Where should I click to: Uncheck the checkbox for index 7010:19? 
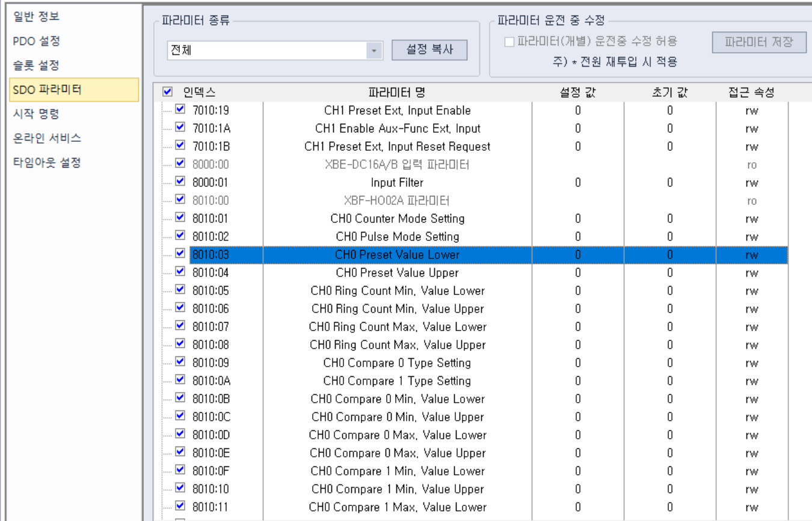tap(180, 109)
